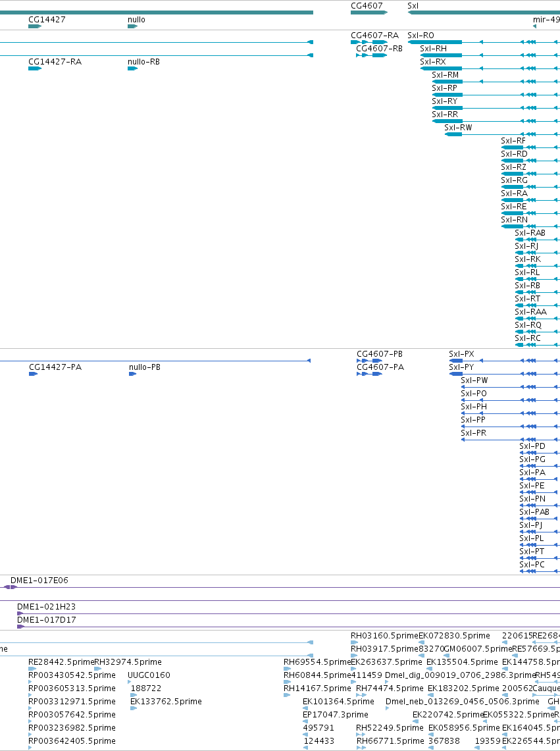
Task: Click protein Sxl-PG label
Action: (x=532, y=459)
